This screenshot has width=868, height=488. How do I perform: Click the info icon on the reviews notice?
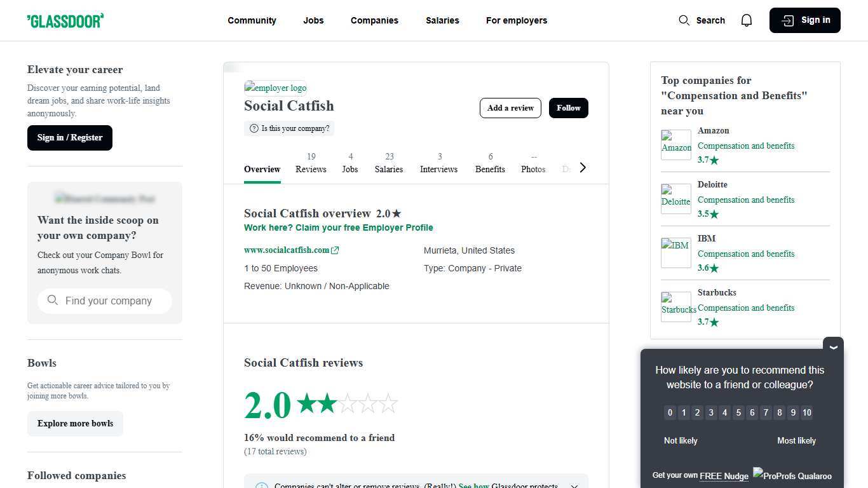click(x=262, y=485)
